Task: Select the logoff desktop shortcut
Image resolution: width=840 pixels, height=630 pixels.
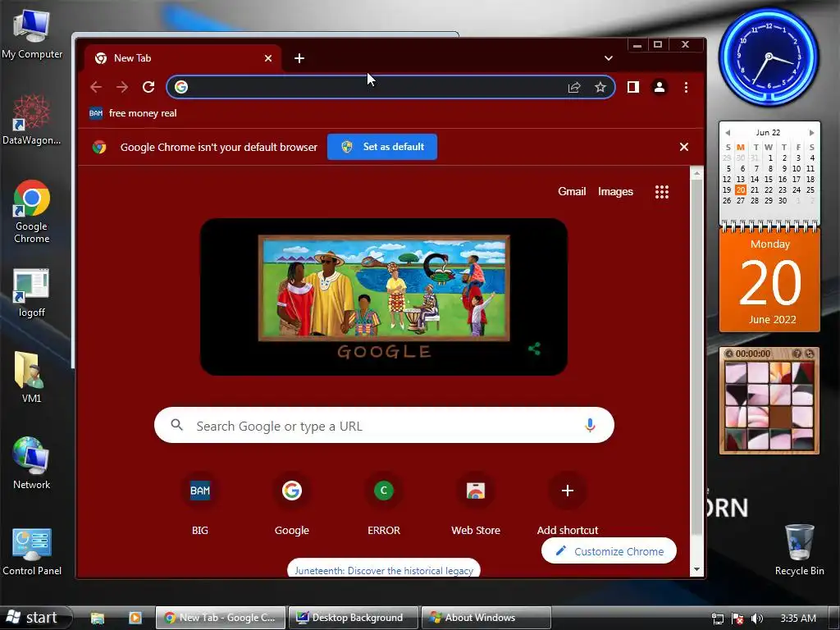Action: 32,293
